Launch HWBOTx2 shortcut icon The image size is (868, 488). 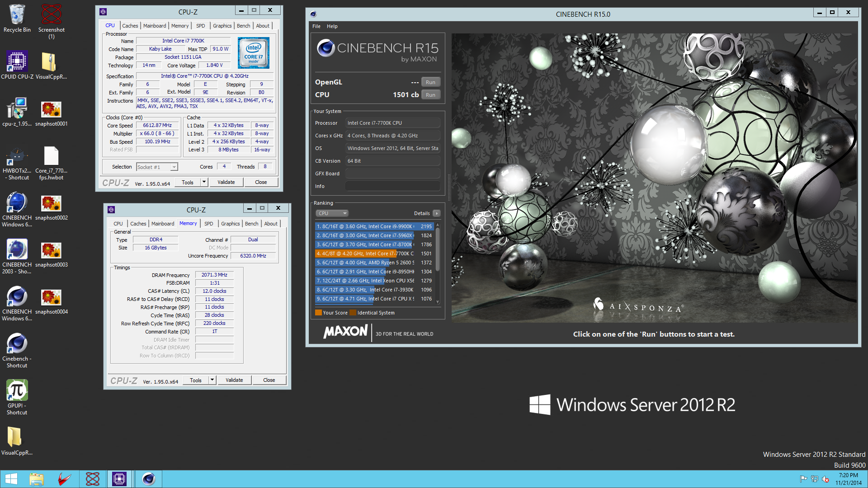[17, 163]
